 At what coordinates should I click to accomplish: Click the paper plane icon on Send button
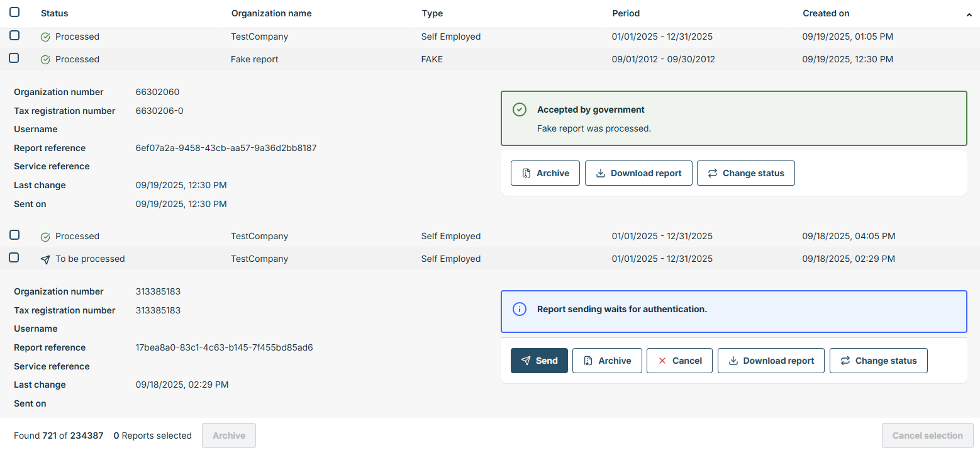point(526,361)
